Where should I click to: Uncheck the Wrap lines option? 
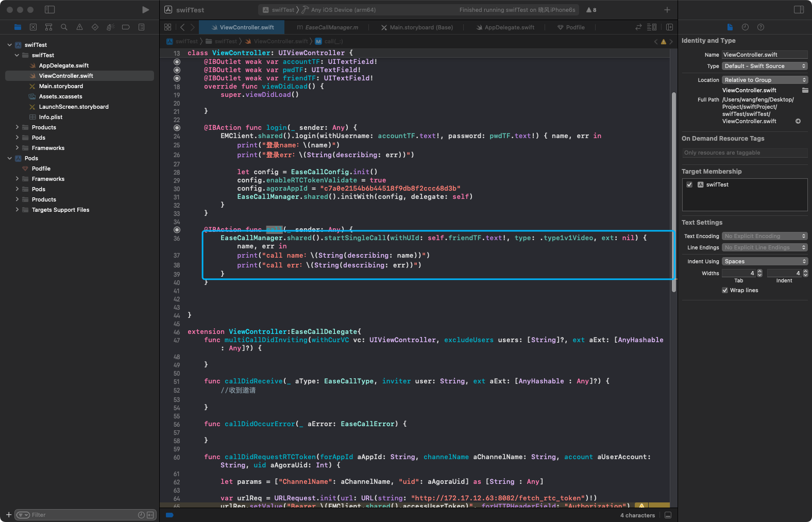tap(725, 290)
